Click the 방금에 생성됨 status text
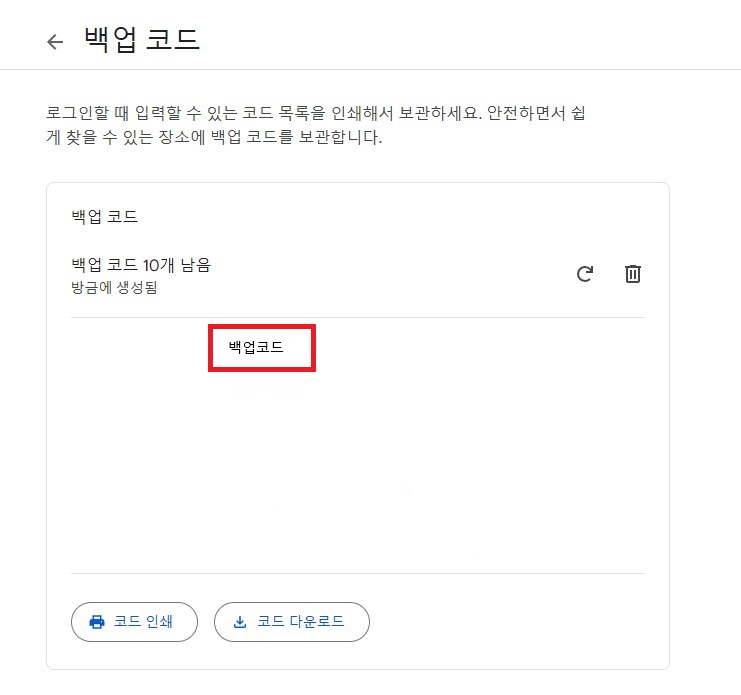 [x=114, y=287]
